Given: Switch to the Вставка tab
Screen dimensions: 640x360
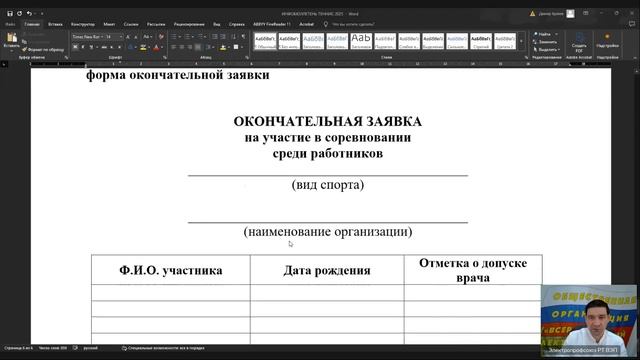Looking at the screenshot, I should click(55, 24).
